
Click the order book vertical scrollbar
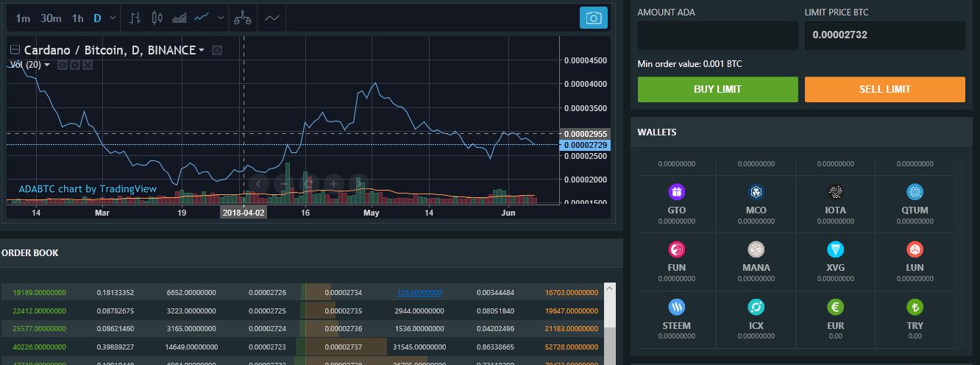click(609, 324)
